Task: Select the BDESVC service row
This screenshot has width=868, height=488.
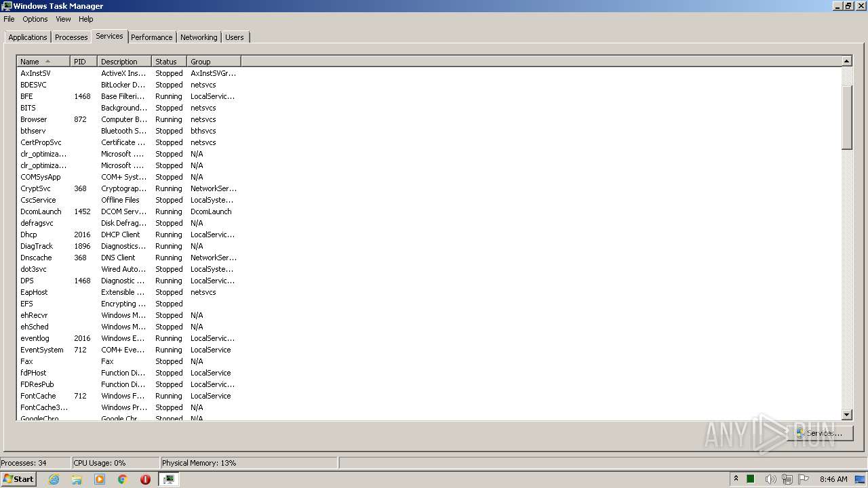Action: coord(129,85)
